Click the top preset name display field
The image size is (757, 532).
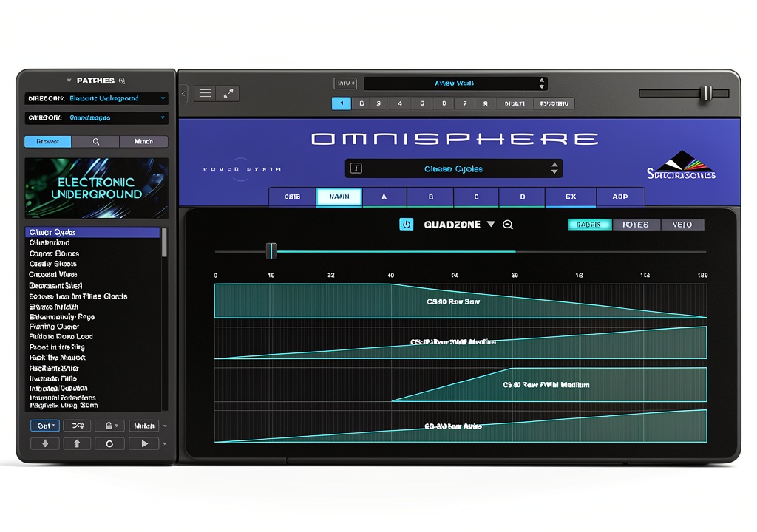tap(455, 83)
